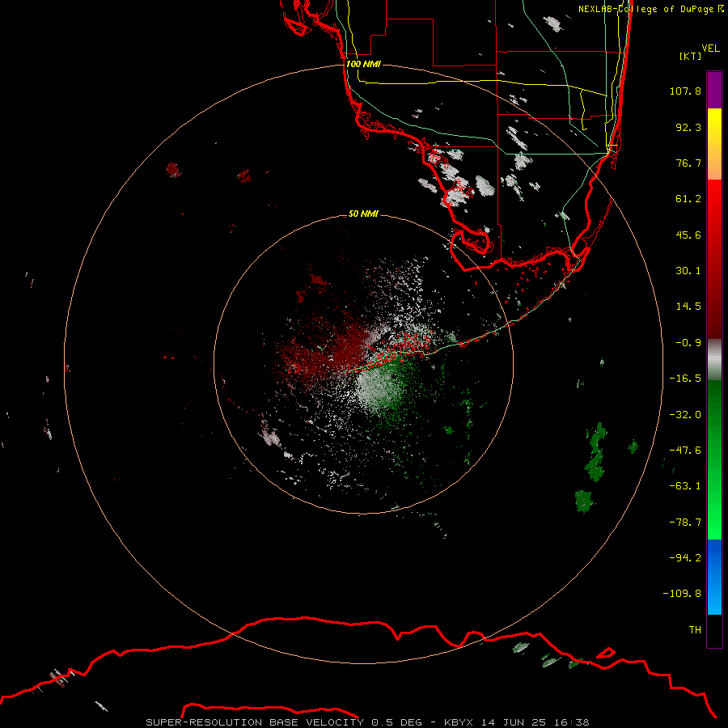Click the 76.7 legend value
This screenshot has width=728, height=728.
click(x=688, y=163)
